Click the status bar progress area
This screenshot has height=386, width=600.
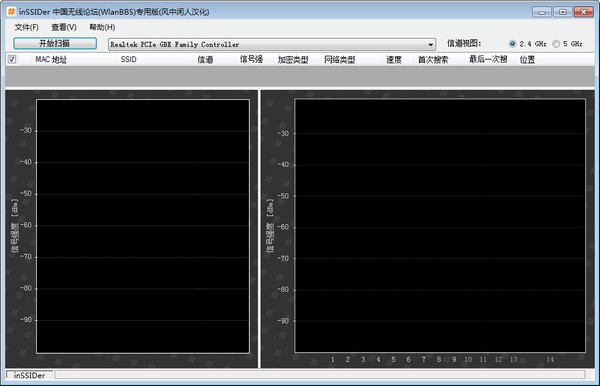[320, 375]
